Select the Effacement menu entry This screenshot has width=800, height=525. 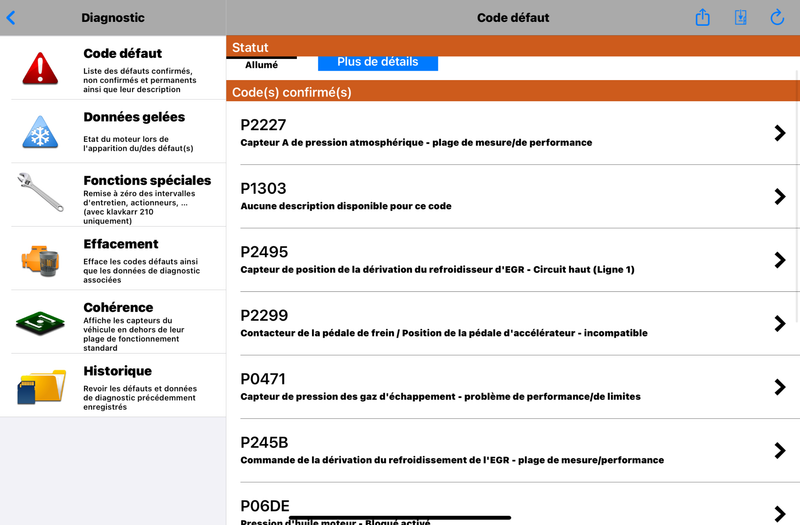(x=113, y=259)
